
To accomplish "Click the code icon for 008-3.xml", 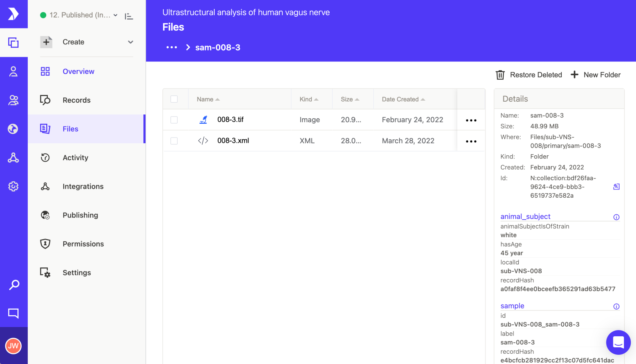I will pos(203,141).
